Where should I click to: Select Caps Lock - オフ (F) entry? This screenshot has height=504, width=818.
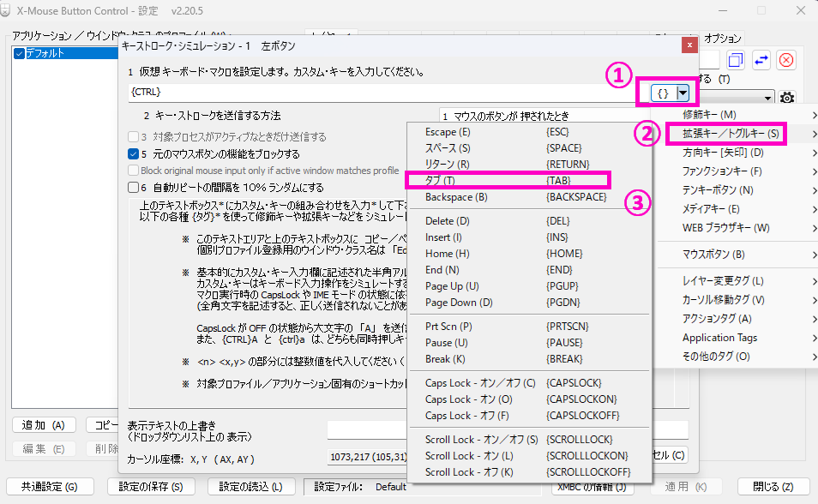(x=529, y=416)
